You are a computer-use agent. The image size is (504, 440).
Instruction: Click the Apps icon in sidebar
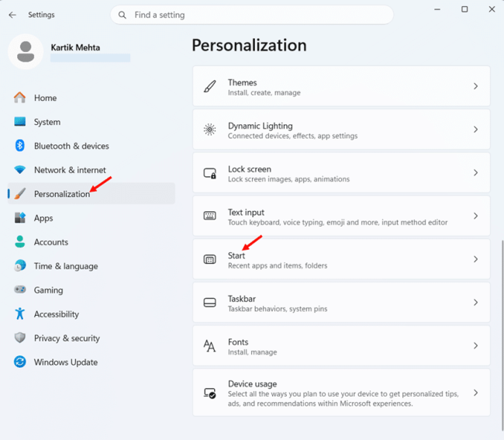click(x=19, y=218)
